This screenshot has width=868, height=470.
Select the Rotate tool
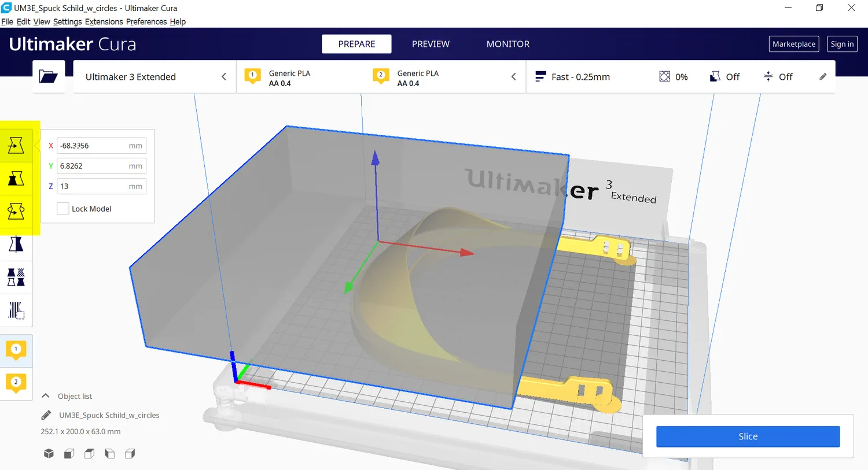[x=16, y=211]
